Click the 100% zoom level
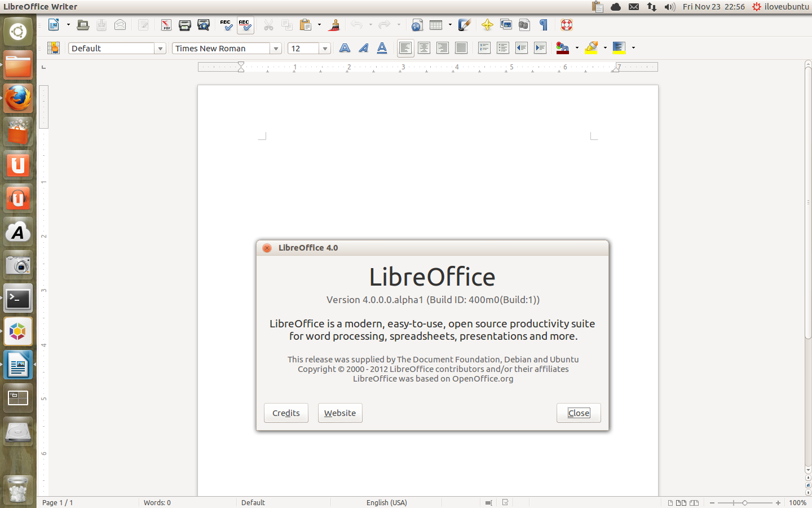Image resolution: width=812 pixels, height=508 pixels. 797,502
